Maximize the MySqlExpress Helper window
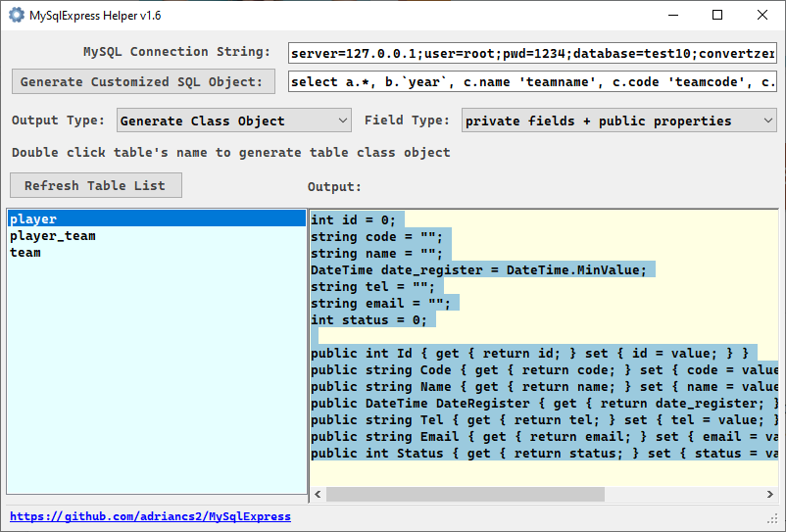This screenshot has height=532, width=786. (x=717, y=15)
